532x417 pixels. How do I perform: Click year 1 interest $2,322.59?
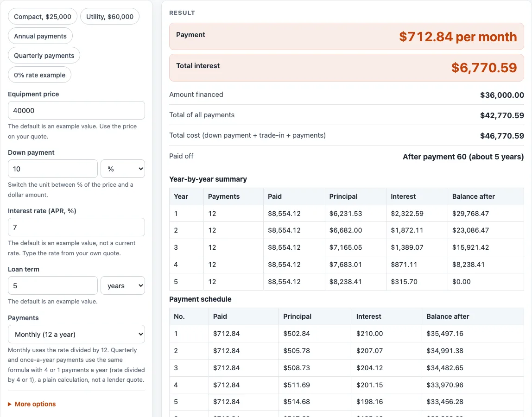tap(407, 214)
